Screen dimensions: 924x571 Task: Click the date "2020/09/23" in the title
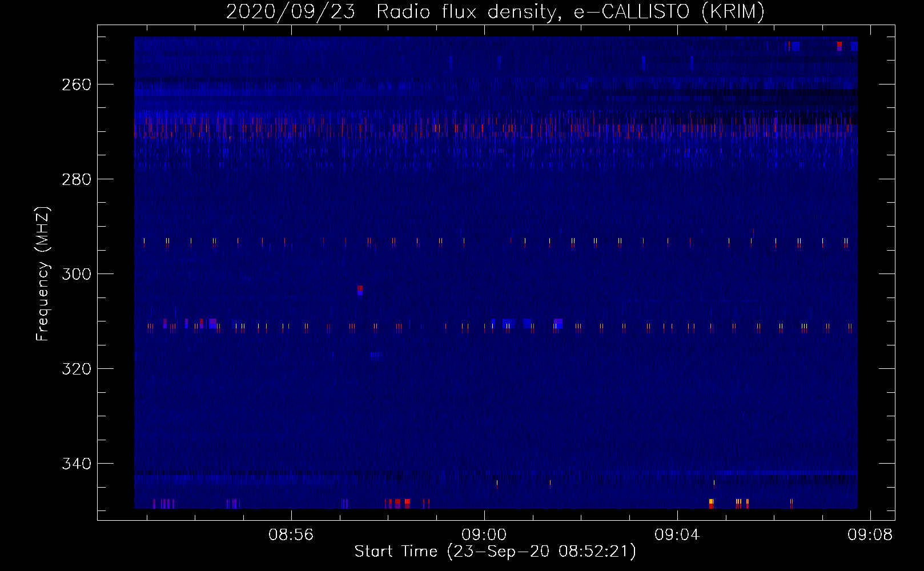point(291,12)
